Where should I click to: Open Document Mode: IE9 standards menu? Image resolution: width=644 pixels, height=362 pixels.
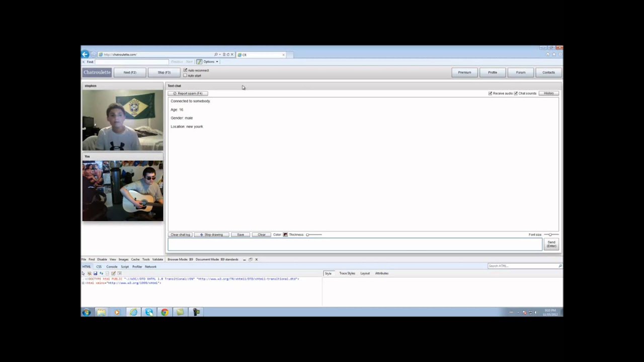217,259
